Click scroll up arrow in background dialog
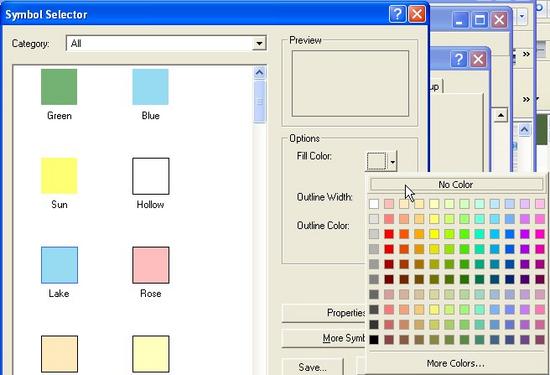 [501, 115]
